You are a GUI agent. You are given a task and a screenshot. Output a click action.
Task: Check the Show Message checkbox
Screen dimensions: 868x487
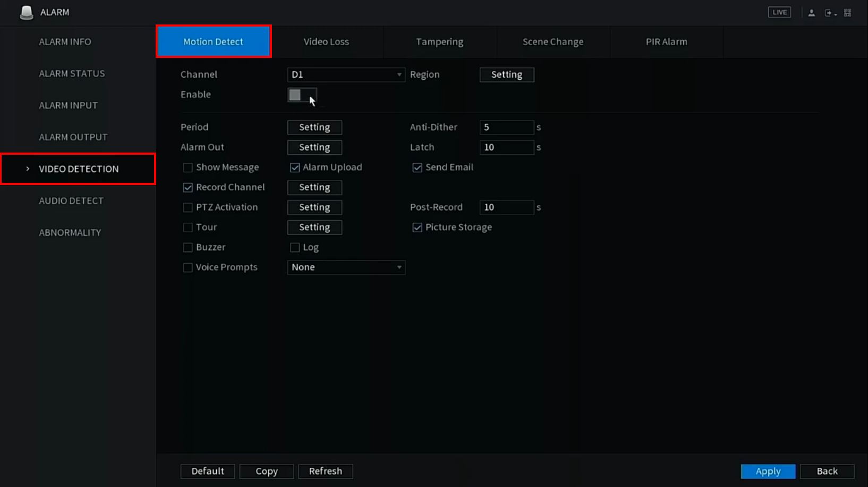(x=188, y=168)
